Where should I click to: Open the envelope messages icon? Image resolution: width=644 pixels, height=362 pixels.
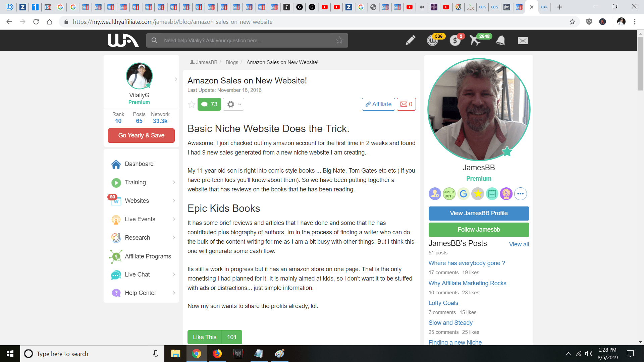[523, 41]
